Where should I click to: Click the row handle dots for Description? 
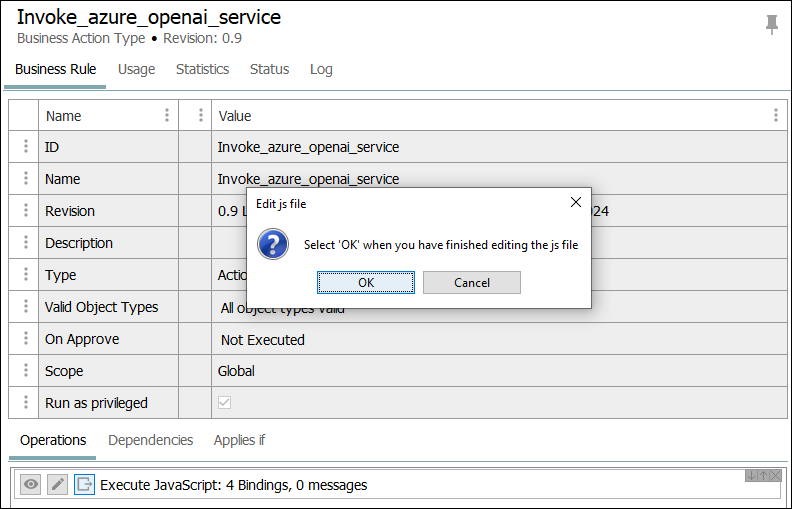coord(25,243)
